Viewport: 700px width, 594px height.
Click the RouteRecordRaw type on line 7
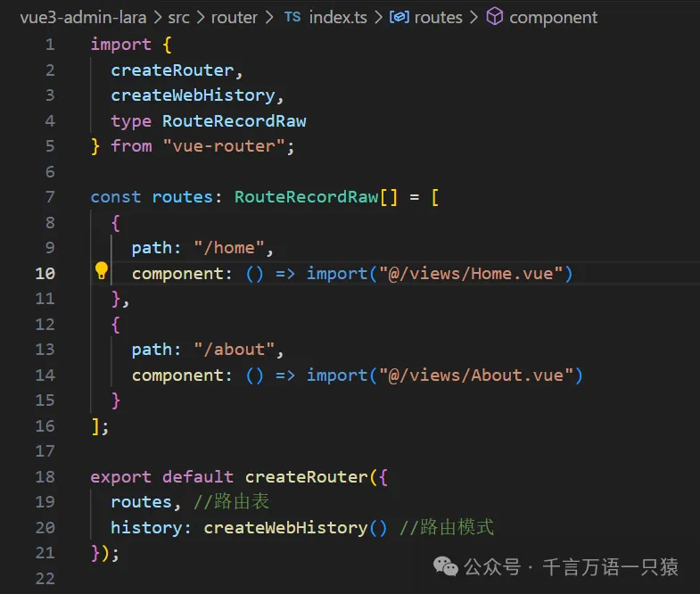pos(306,196)
